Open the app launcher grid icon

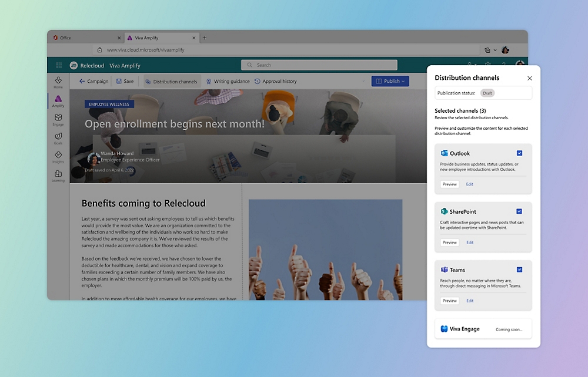[59, 65]
